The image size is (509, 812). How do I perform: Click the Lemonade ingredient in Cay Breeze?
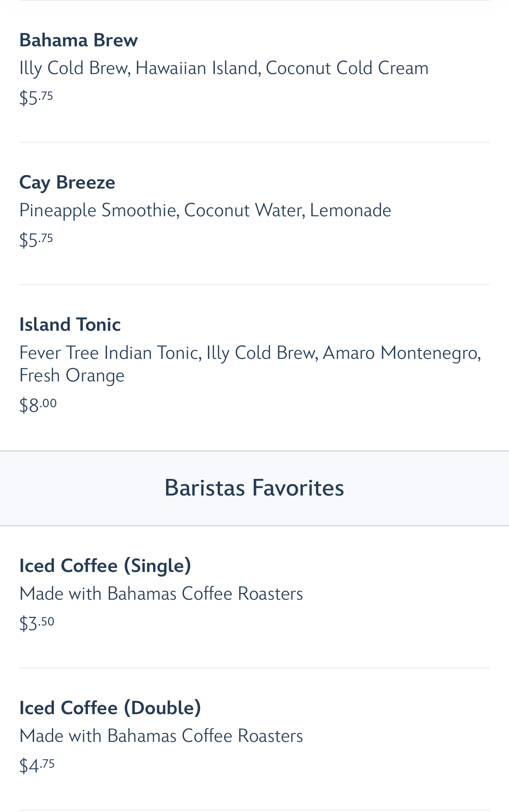[351, 210]
